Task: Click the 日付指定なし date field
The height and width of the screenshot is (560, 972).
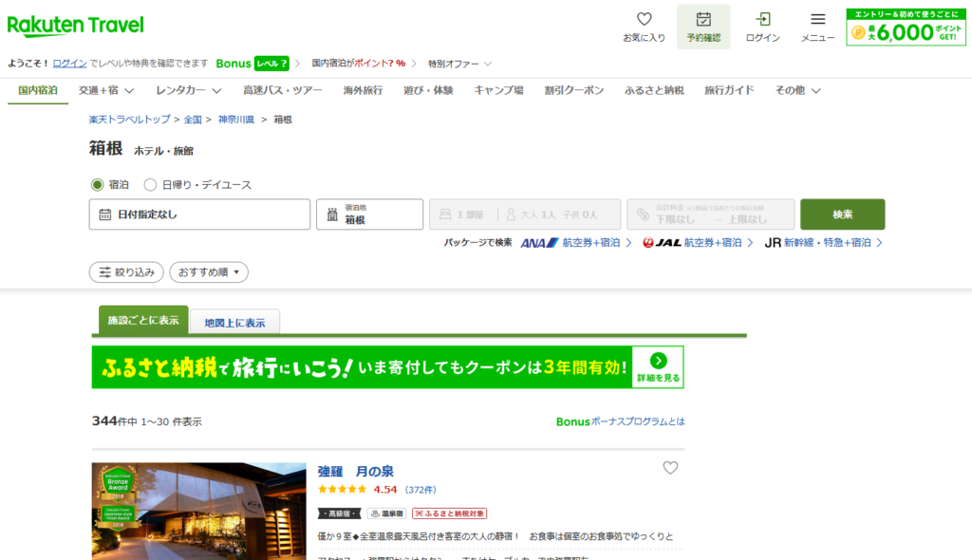Action: tap(200, 215)
